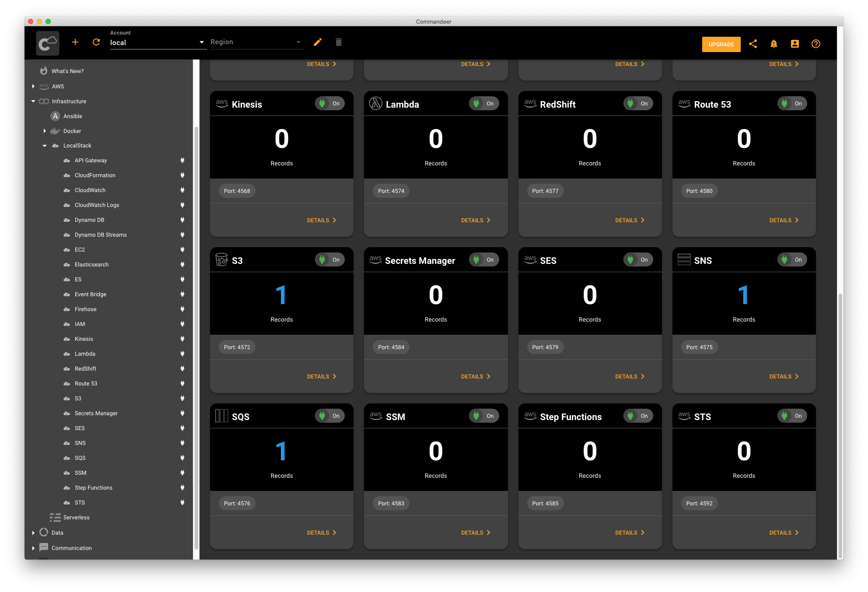Click the What's New flame icon
The image size is (868, 592).
[x=44, y=71]
